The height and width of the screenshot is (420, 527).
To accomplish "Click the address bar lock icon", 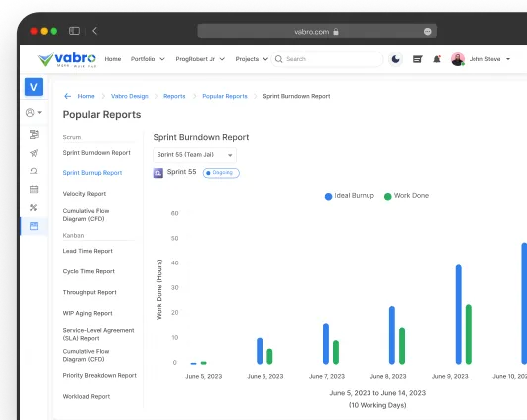I will (x=336, y=32).
